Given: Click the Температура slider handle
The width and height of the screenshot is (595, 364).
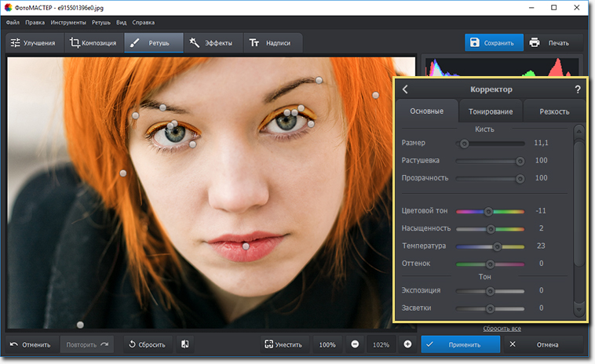Looking at the screenshot, I should click(497, 246).
